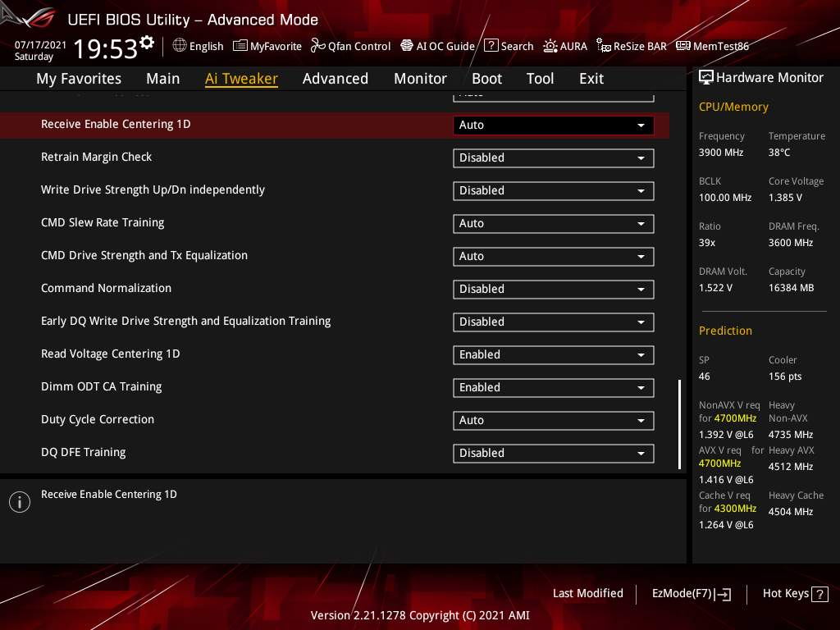Launch the MemTest86 memory icon
Image resolution: width=840 pixels, height=630 pixels.
pyautogui.click(x=683, y=46)
